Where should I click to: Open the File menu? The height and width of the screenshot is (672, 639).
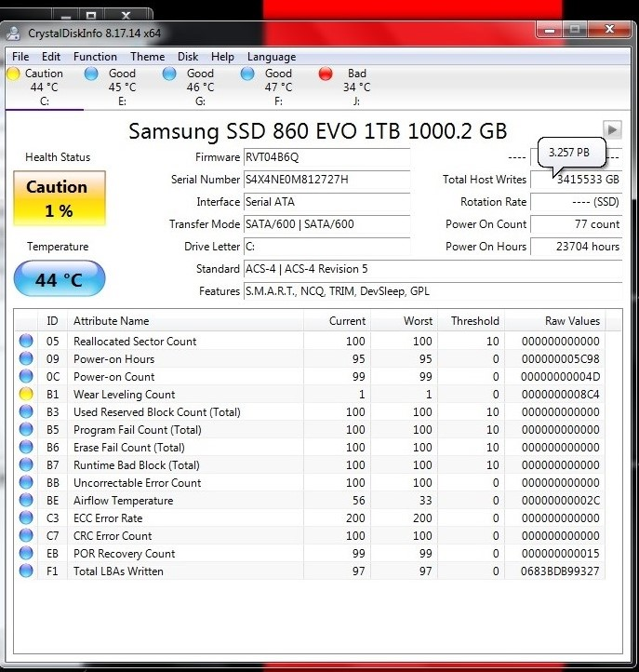pyautogui.click(x=20, y=57)
